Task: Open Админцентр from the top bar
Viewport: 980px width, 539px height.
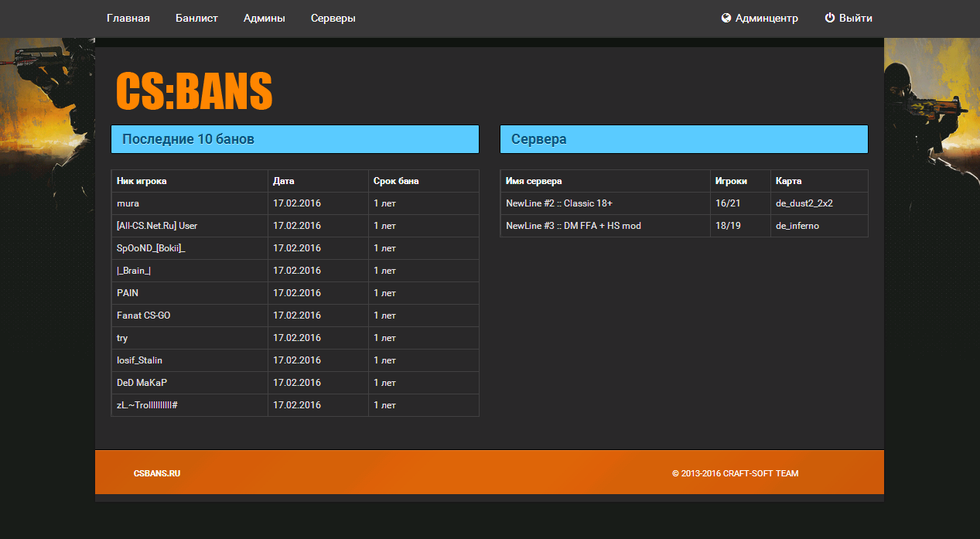Action: click(x=767, y=18)
